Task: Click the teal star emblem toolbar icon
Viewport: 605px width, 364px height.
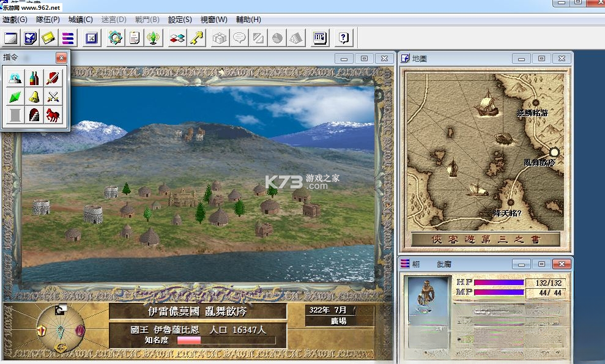Action: (x=115, y=38)
